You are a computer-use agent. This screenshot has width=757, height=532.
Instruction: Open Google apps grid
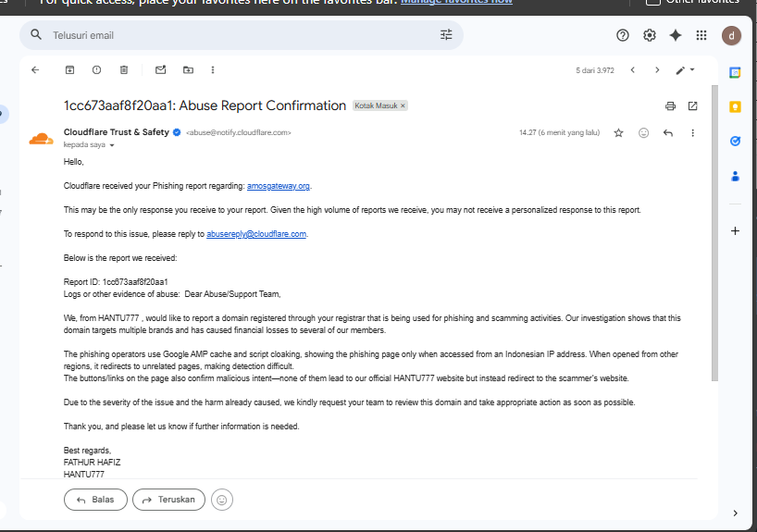tap(701, 35)
